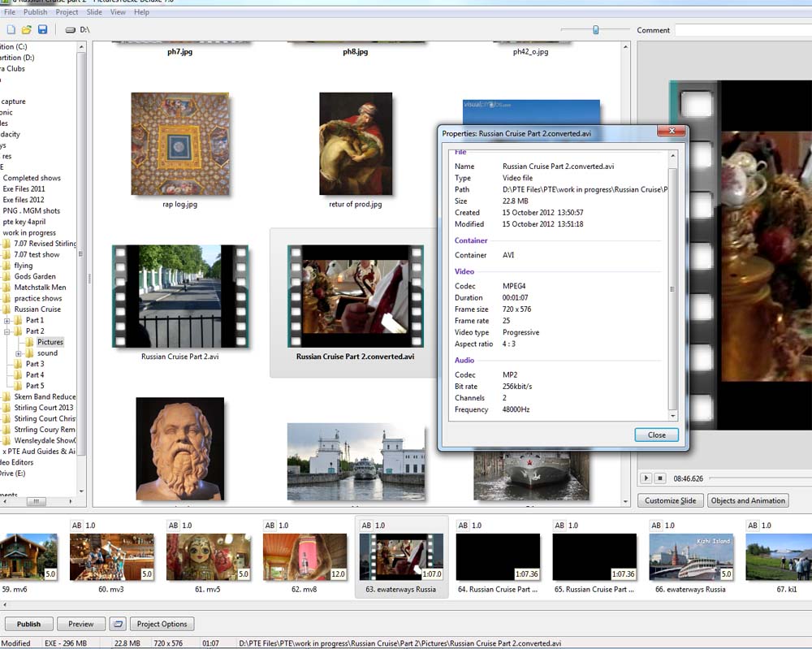The width and height of the screenshot is (812, 649).
Task: Click the AB transition icon on slide 60
Action: (x=76, y=526)
